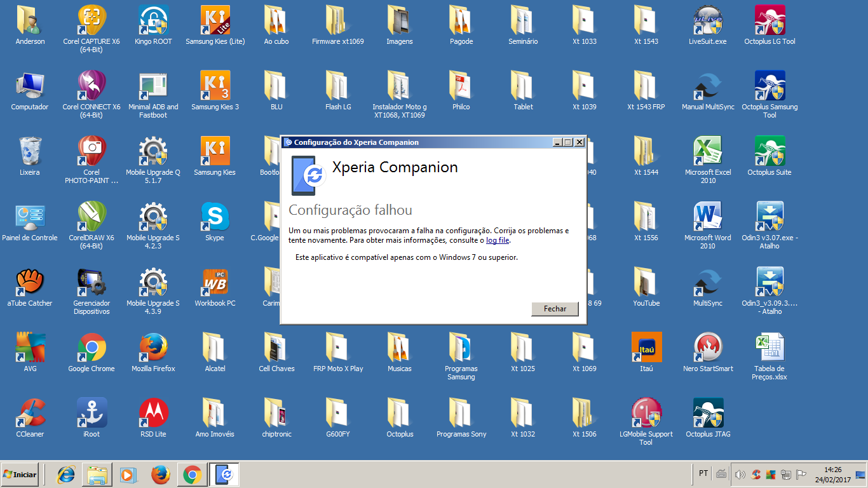The width and height of the screenshot is (868, 488).
Task: Select LGMobile Support Tool icon
Action: [646, 412]
